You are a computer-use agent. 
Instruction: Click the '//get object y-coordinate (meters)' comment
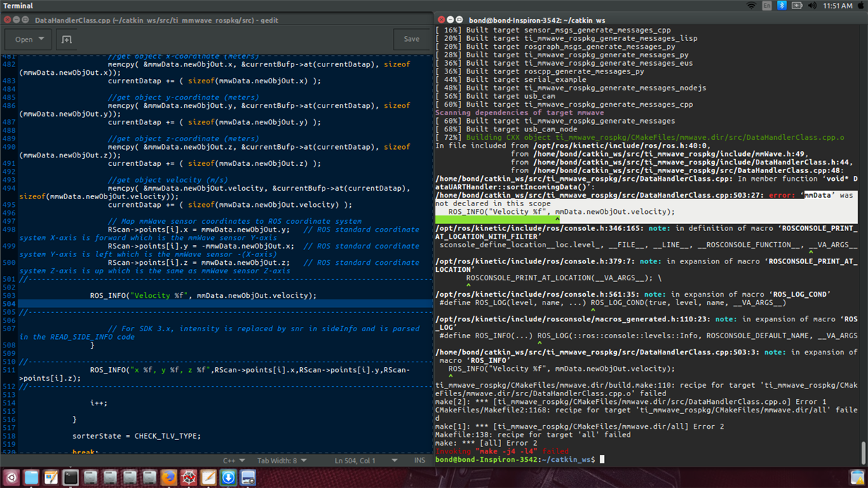tap(183, 97)
